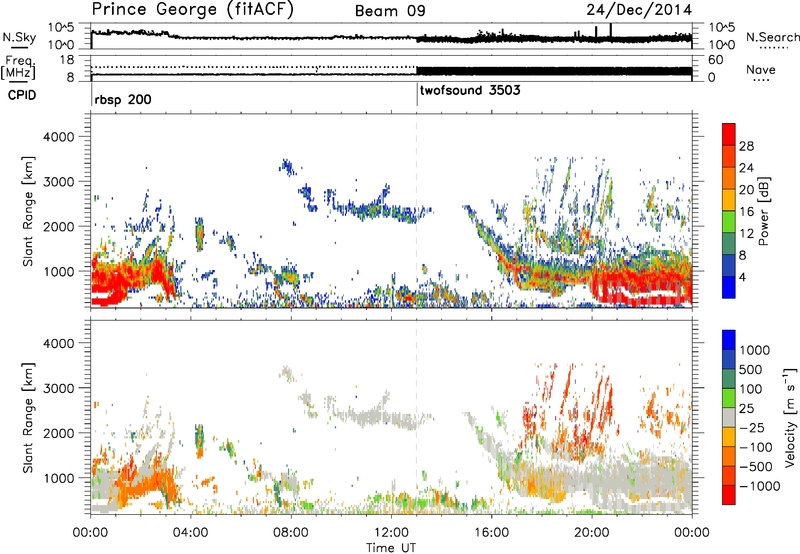The width and height of the screenshot is (800, 554).
Task: Click CPID marker line before 'rbsp 200'
Action: tap(91, 94)
